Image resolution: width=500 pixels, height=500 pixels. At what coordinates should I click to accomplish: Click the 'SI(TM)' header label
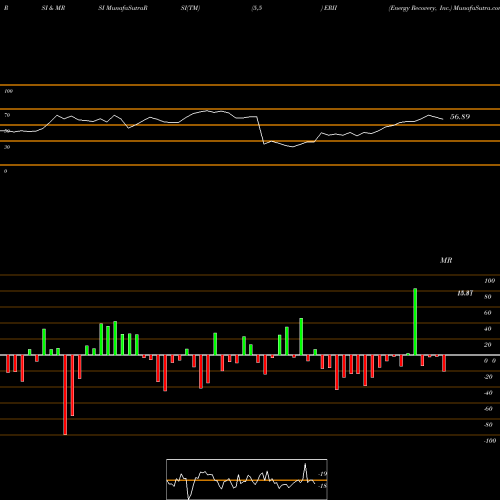(x=190, y=8)
